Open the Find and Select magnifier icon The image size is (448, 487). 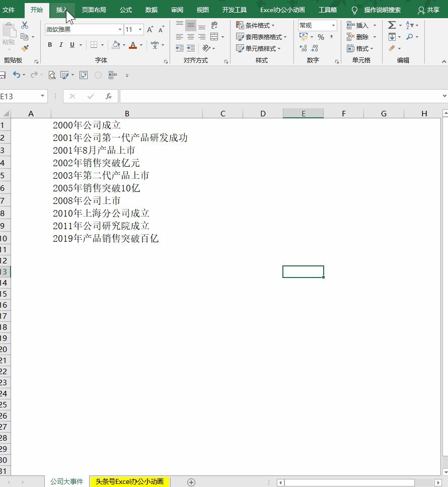coord(409,37)
